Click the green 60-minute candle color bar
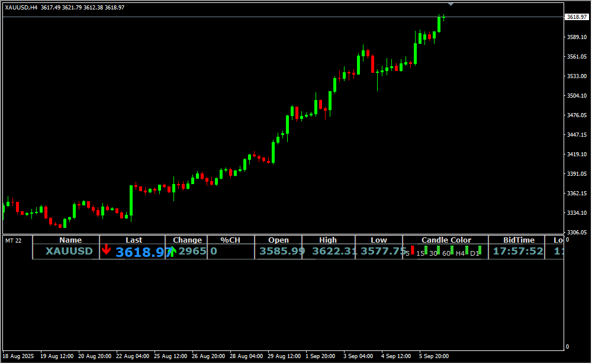This screenshot has width=592, height=364. pyautogui.click(x=452, y=250)
